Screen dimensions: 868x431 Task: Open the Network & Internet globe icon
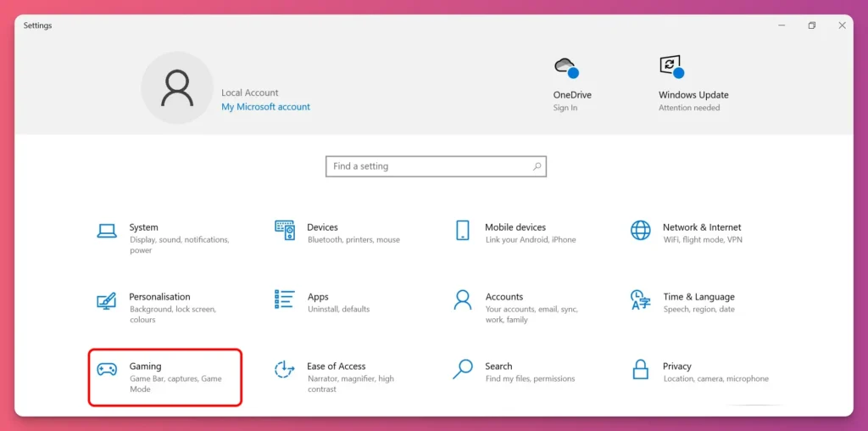[x=641, y=230]
